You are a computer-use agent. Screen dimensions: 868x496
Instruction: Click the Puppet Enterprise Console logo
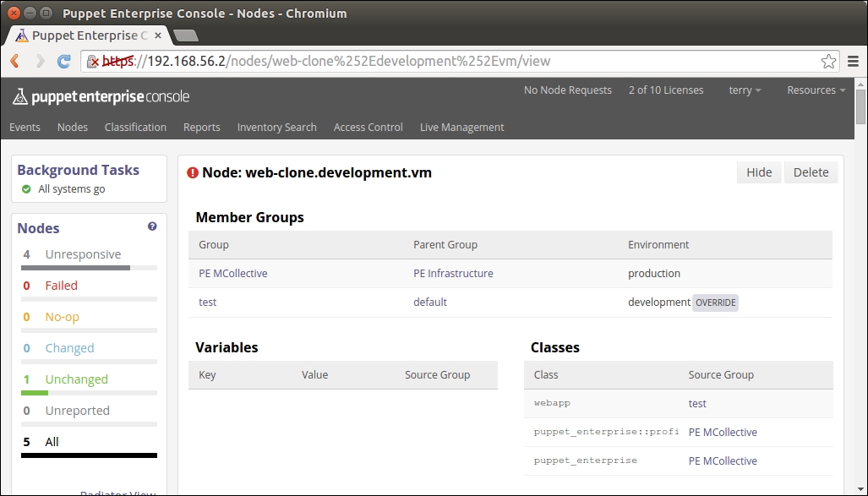[x=101, y=96]
